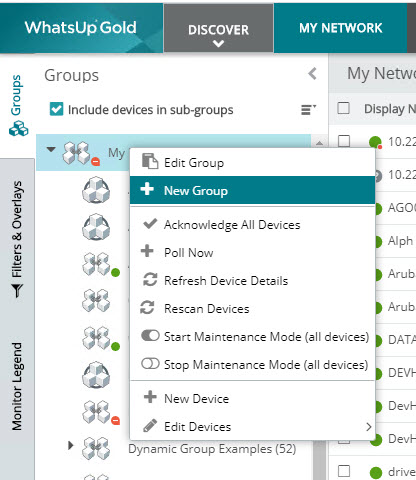The image size is (416, 480).
Task: Stop Maintenance Mode for all devices
Action: coord(252,365)
